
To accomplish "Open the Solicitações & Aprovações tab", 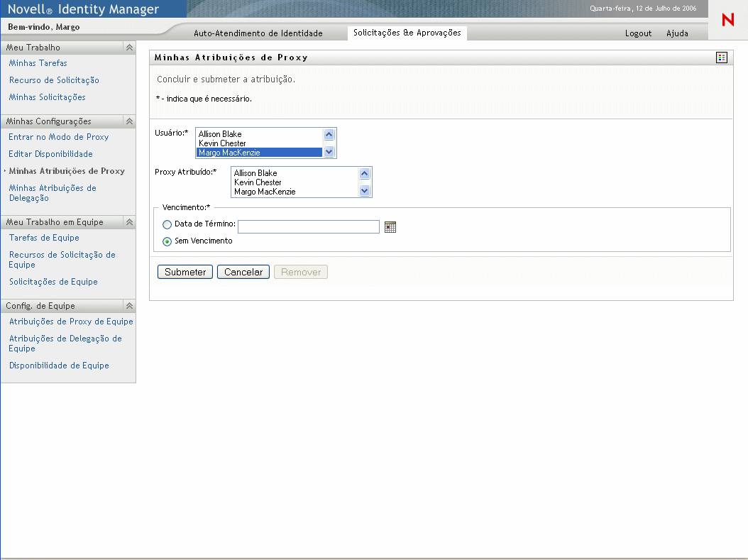I will 407,33.
